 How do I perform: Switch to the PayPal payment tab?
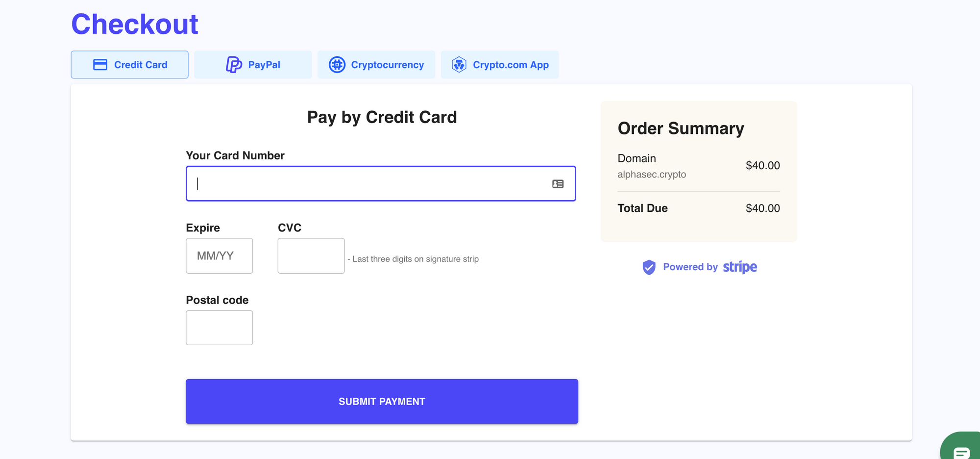(x=253, y=64)
